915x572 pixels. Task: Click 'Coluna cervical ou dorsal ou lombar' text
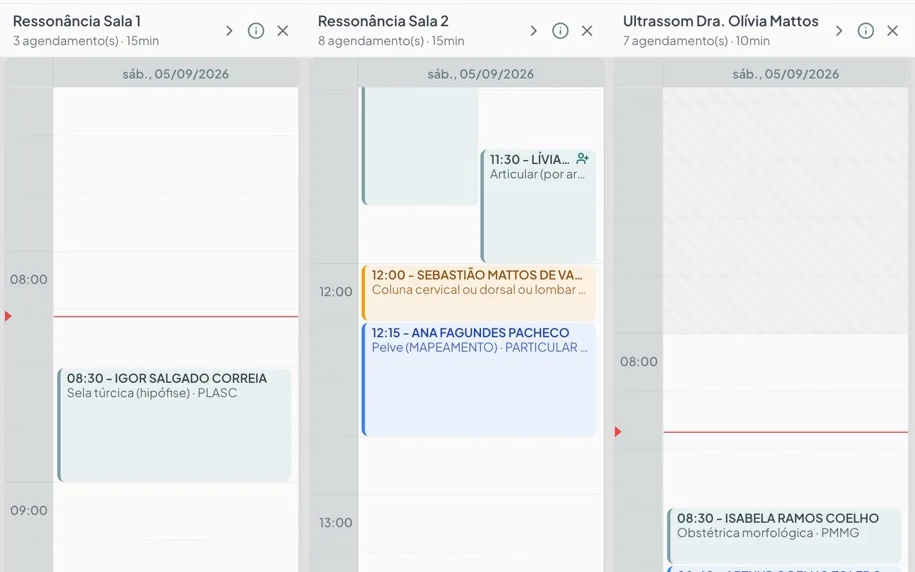[474, 290]
